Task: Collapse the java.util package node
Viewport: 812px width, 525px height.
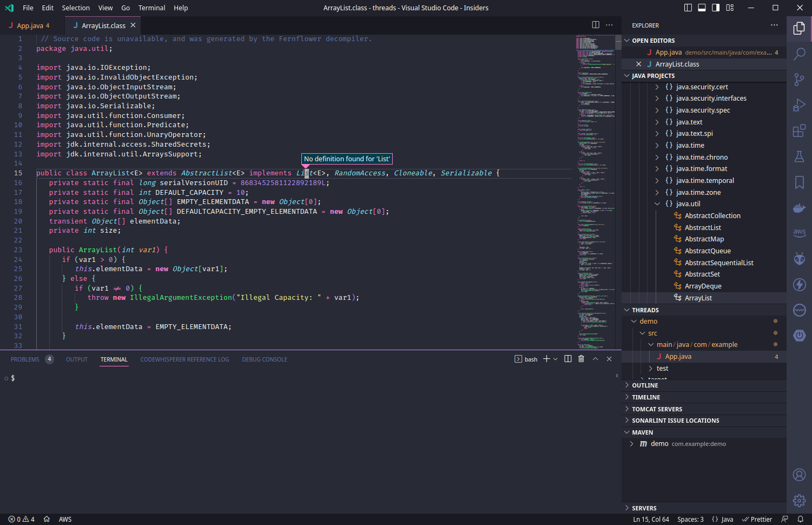Action: coord(657,204)
